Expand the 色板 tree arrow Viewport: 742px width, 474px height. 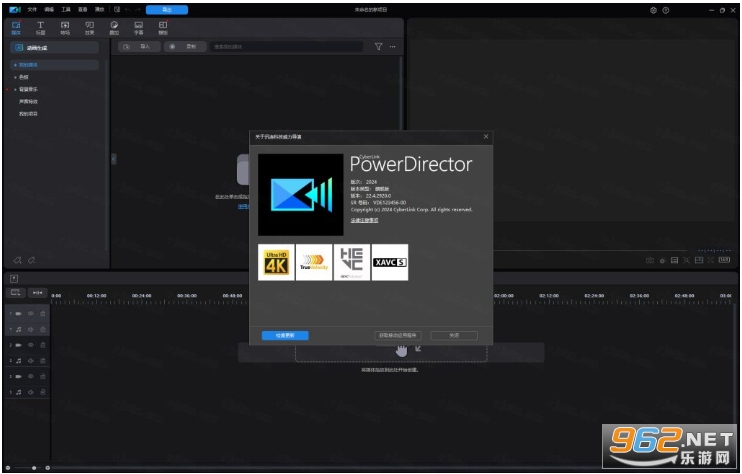click(15, 77)
